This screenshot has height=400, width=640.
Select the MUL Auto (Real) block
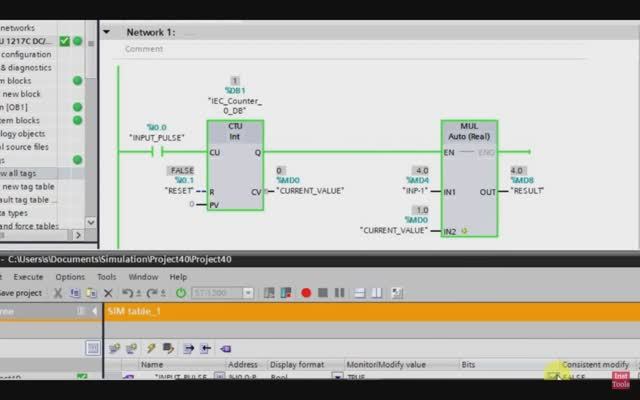click(x=469, y=178)
